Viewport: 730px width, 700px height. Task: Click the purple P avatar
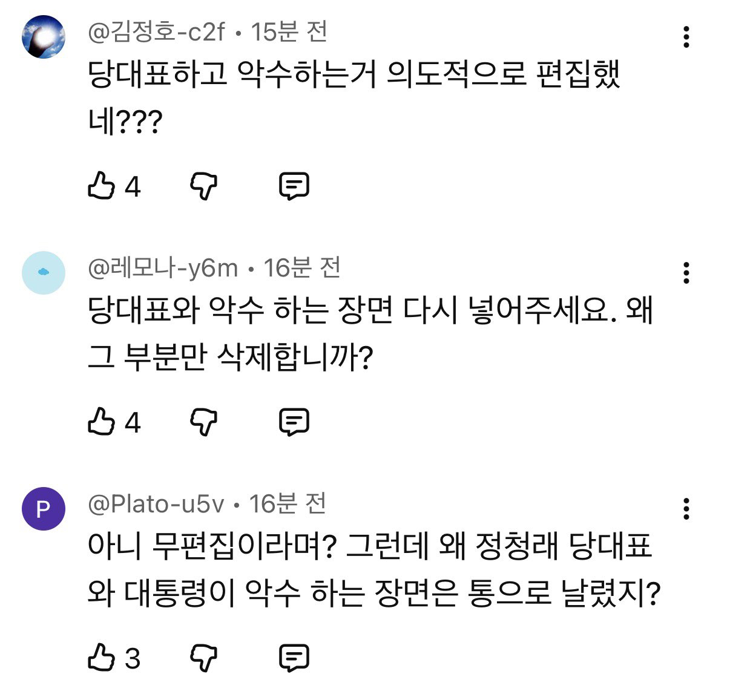(43, 509)
